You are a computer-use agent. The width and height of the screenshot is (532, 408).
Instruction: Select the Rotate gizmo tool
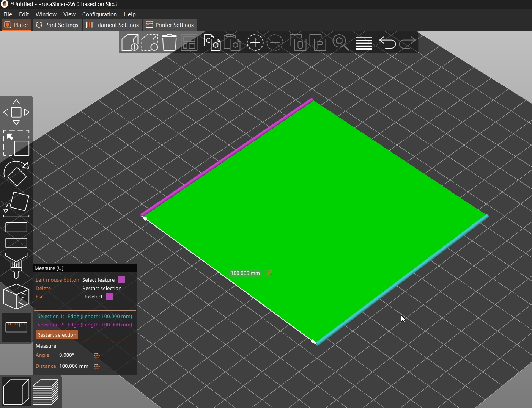16,174
